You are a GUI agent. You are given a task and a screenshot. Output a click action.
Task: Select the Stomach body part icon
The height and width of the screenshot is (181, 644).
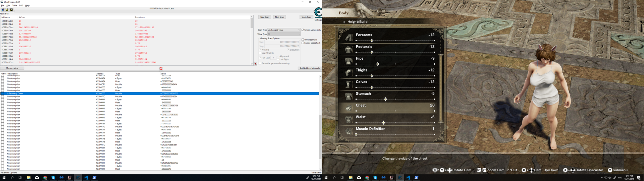(348, 96)
